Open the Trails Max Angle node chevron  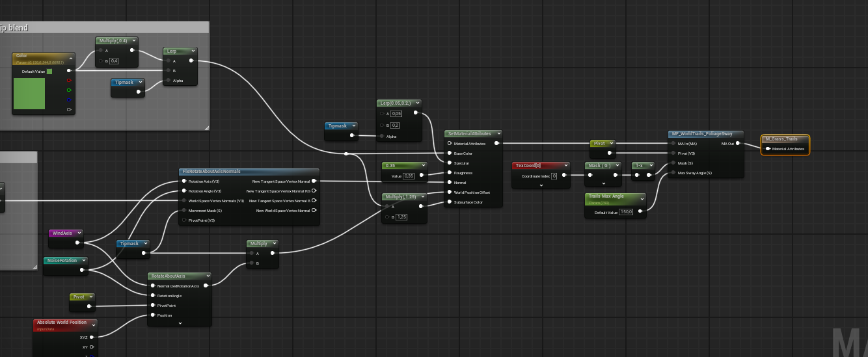(x=642, y=198)
